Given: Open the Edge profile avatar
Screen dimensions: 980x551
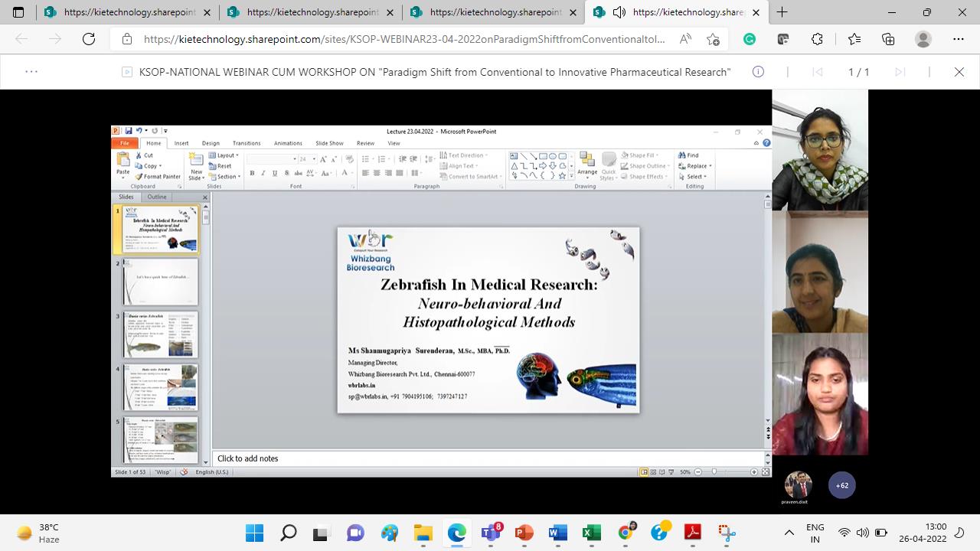Looking at the screenshot, I should point(923,39).
